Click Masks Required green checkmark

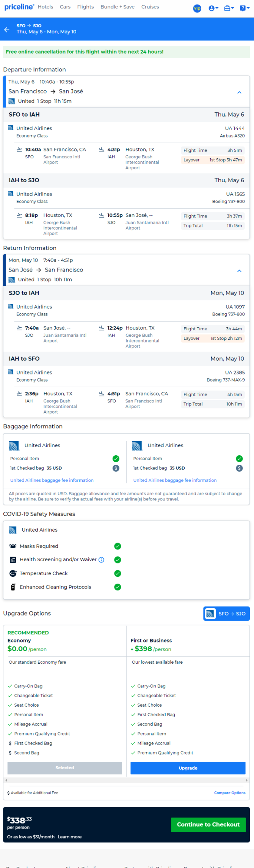point(118,546)
